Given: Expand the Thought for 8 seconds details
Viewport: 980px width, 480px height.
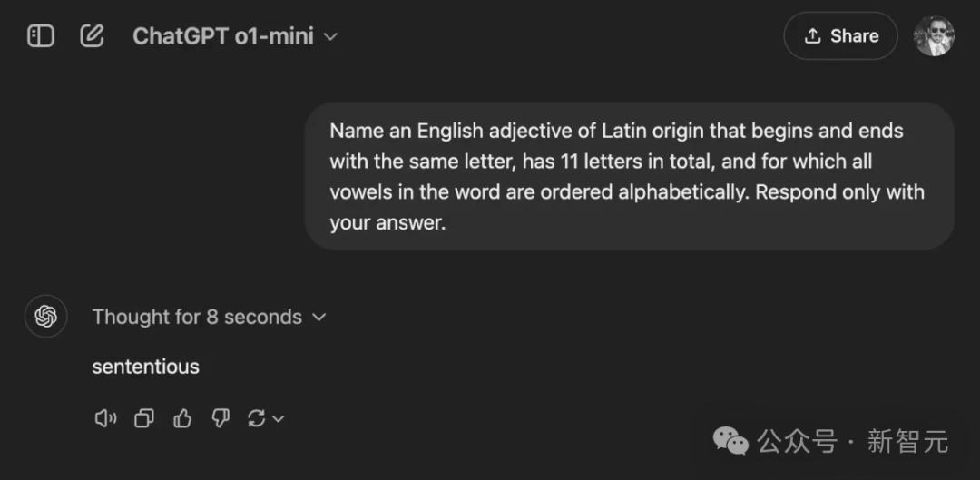Looking at the screenshot, I should tap(210, 317).
